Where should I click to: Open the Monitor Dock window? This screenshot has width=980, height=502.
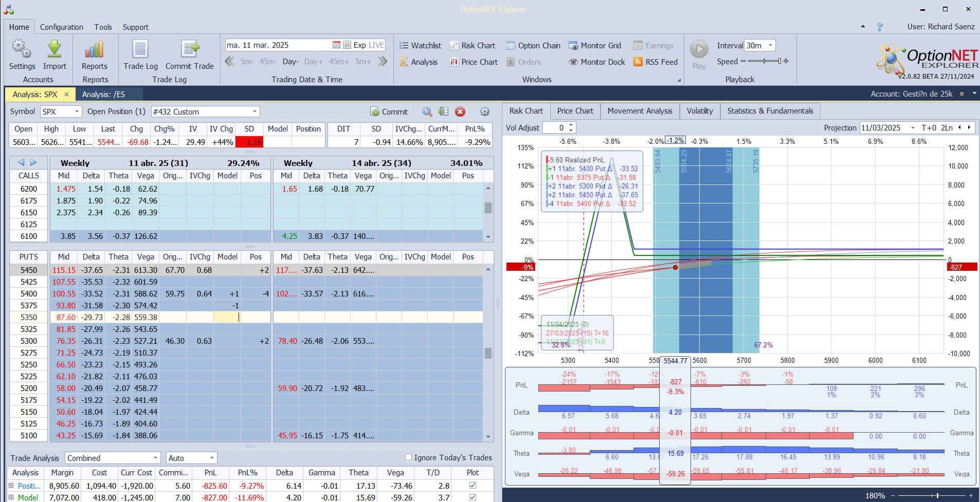coord(597,62)
